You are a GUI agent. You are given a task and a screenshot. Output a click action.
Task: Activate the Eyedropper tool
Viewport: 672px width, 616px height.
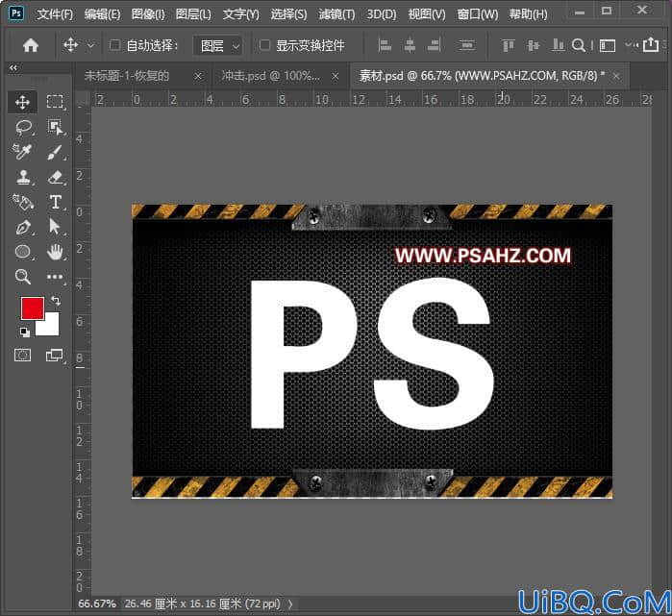(x=22, y=152)
